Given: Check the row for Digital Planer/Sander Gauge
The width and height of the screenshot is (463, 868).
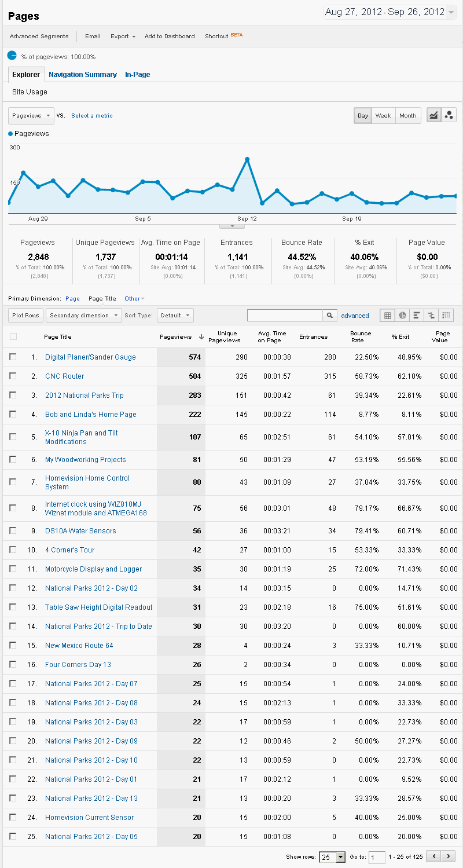Looking at the screenshot, I should 13,357.
